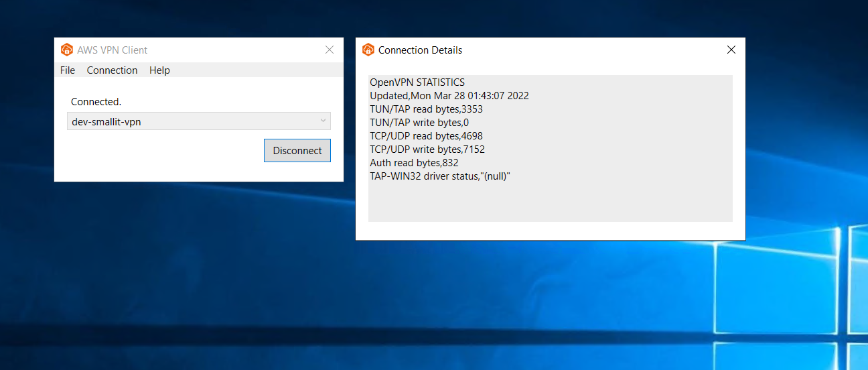868x370 pixels.
Task: Close the AWS VPN Client window
Action: click(330, 50)
